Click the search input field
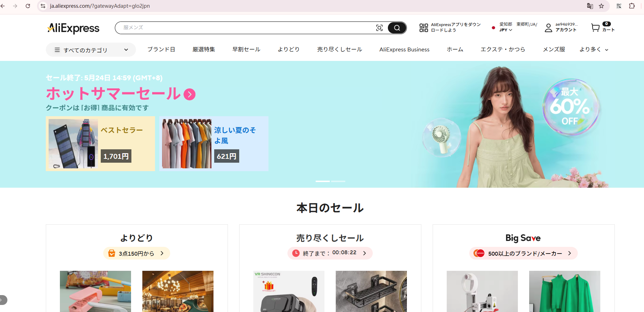The width and height of the screenshot is (644, 312). pyautogui.click(x=247, y=27)
